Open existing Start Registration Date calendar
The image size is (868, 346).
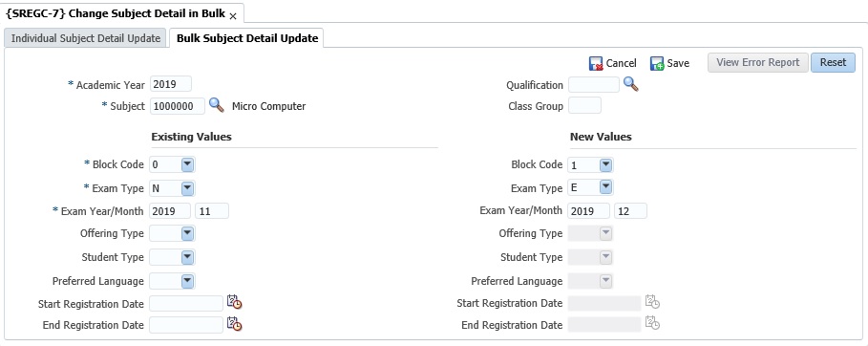235,303
